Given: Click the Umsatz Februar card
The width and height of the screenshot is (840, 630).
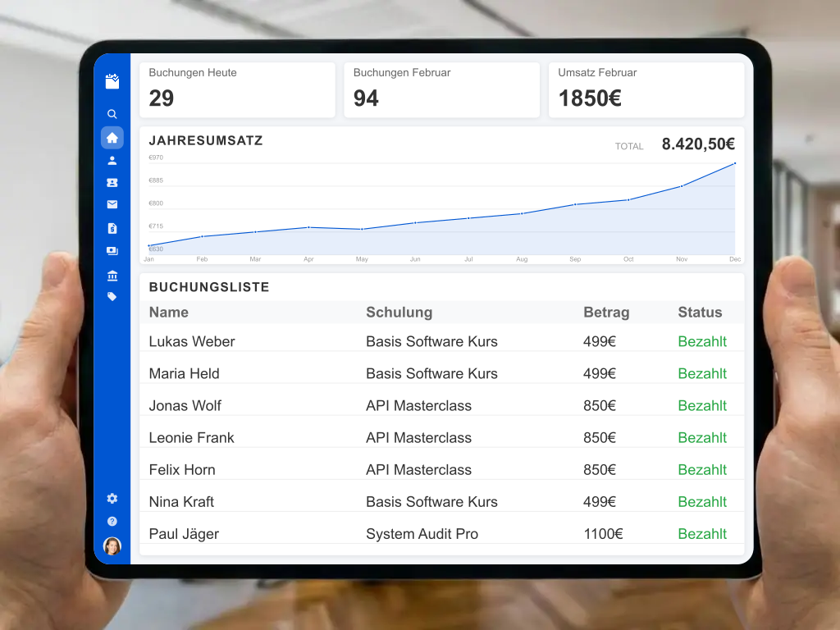Looking at the screenshot, I should 646,89.
